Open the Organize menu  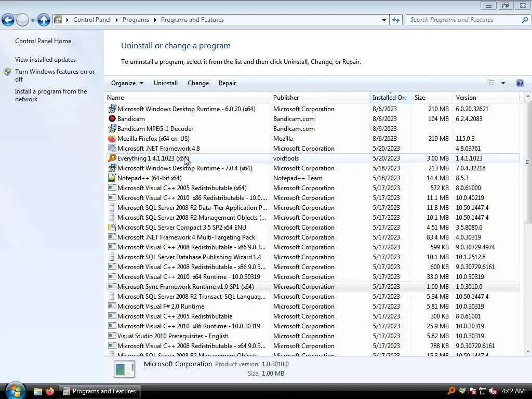tap(127, 83)
